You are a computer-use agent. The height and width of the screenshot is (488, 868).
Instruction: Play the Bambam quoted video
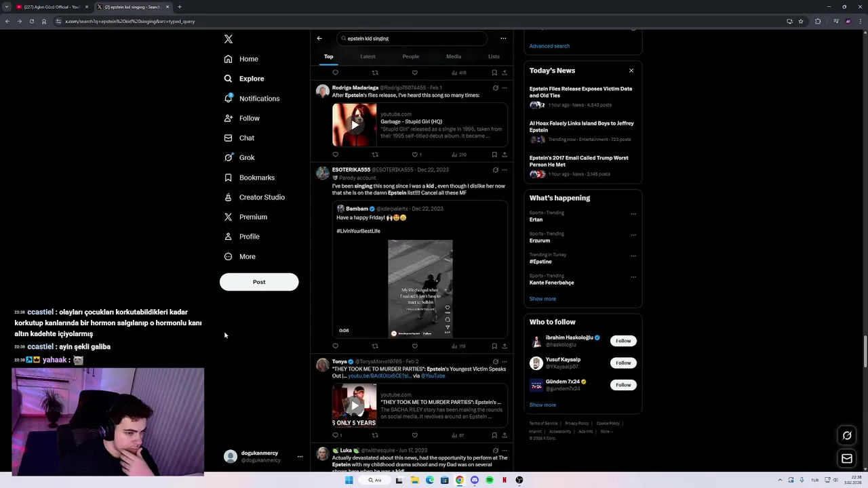420,289
